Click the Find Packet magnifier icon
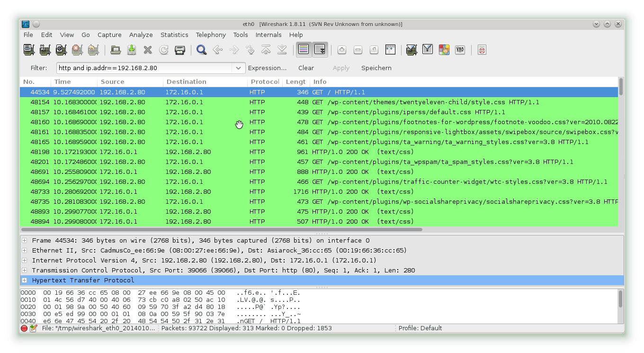 tap(201, 50)
